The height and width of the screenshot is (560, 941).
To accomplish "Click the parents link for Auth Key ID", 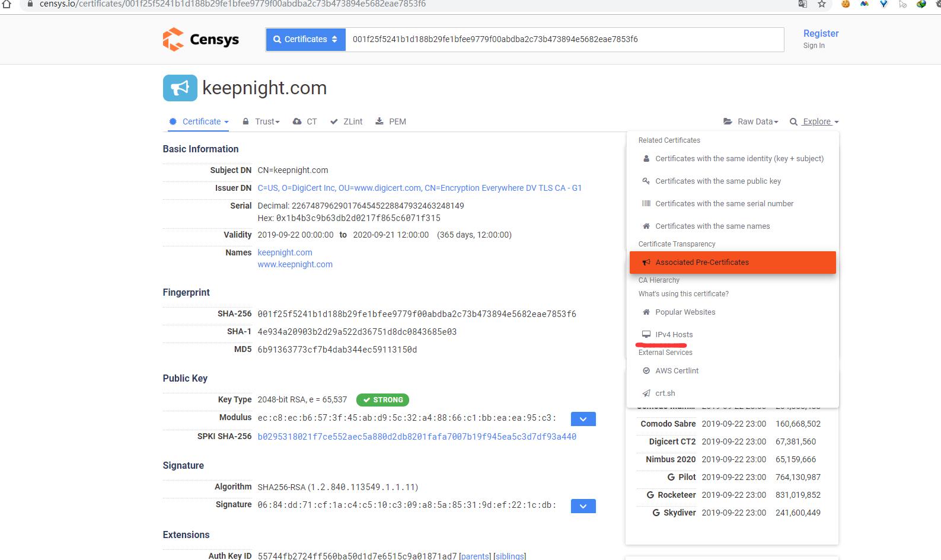I will 474,556.
